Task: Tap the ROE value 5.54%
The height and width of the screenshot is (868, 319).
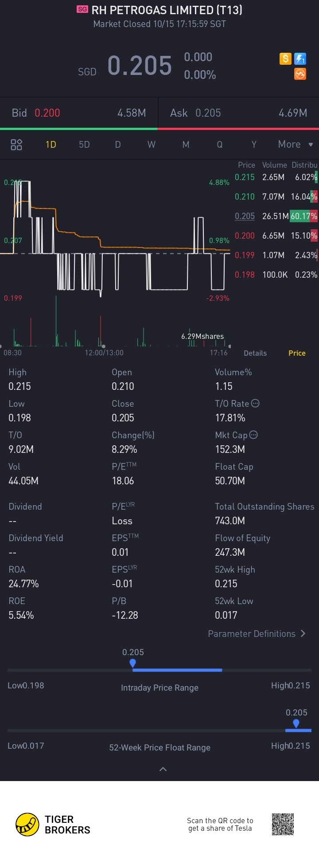Action: 21,615
